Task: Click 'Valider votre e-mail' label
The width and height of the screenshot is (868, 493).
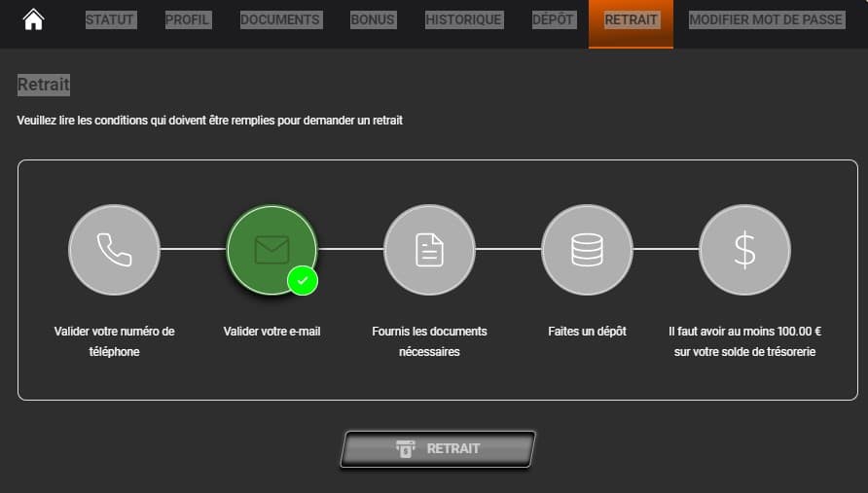Action: point(271,332)
